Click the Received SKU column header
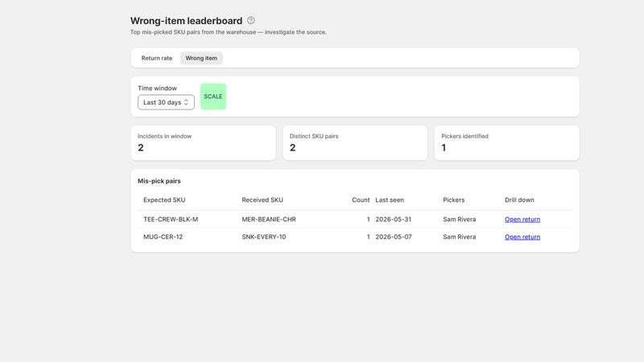The image size is (644, 362). (262, 200)
